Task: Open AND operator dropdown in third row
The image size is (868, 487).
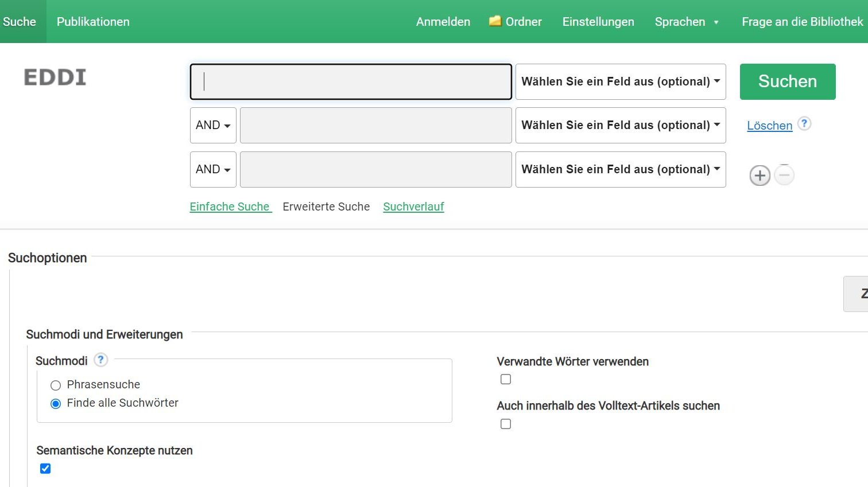Action: (213, 169)
